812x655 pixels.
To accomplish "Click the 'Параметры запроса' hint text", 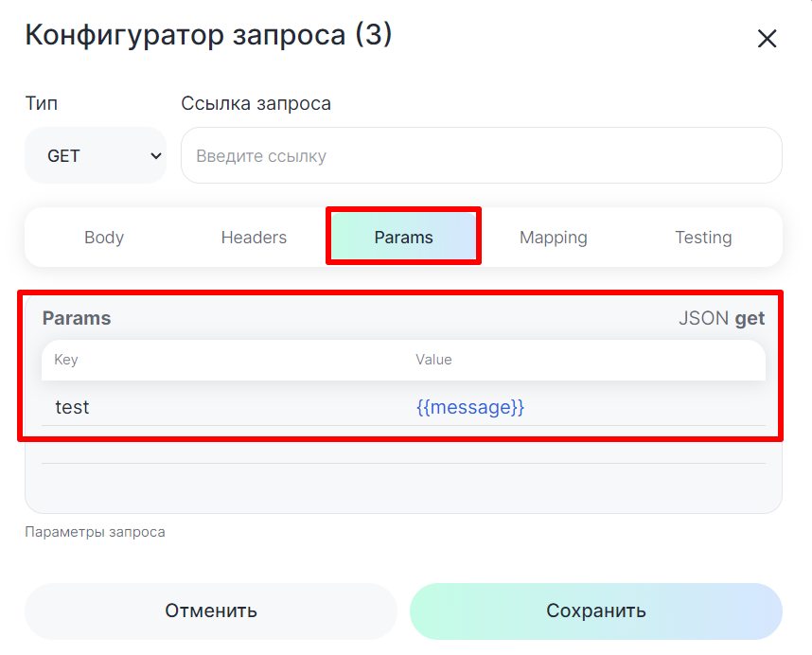I will (x=95, y=533).
